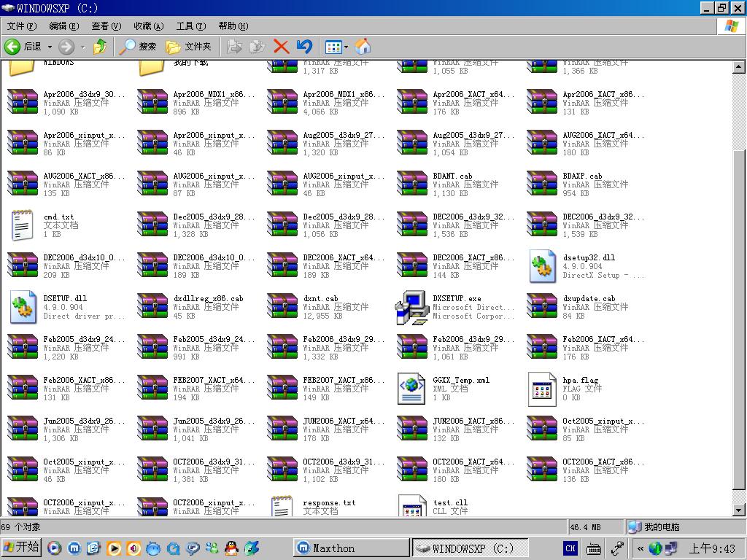Click file name 'Apr2006_XACT_x86...'
This screenshot has height=560, width=747.
603,94
